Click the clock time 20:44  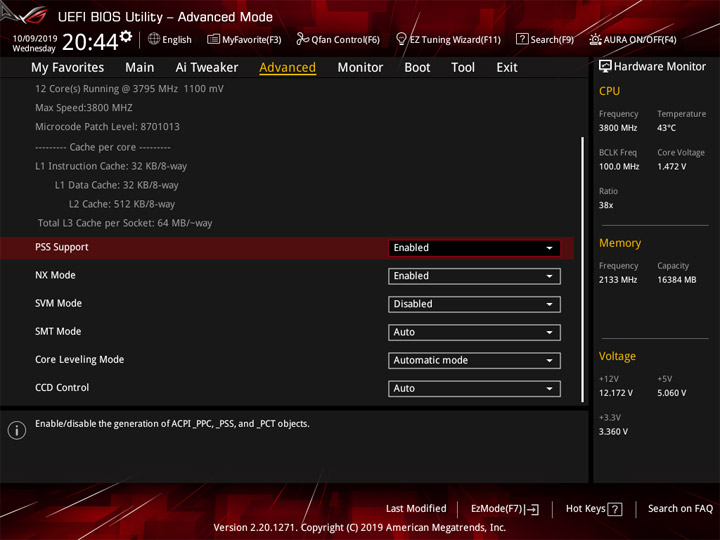tap(90, 42)
